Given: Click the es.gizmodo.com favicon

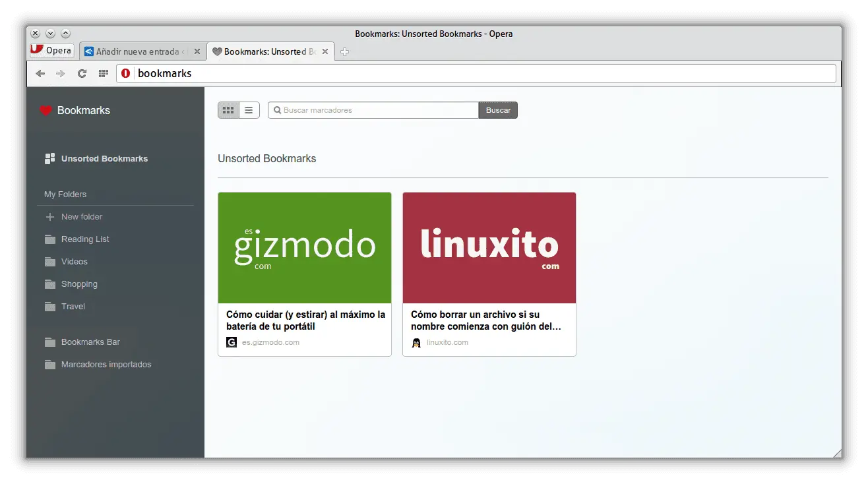Looking at the screenshot, I should (x=232, y=342).
